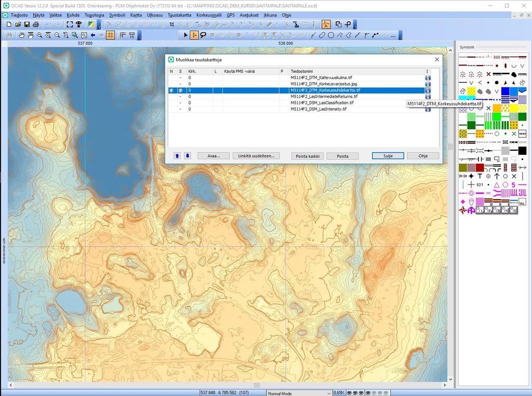Screen dimensions: 532x396
Task: Toggle spot-color visibility eye of Korkeussuhdekartta row
Action: [180, 90]
